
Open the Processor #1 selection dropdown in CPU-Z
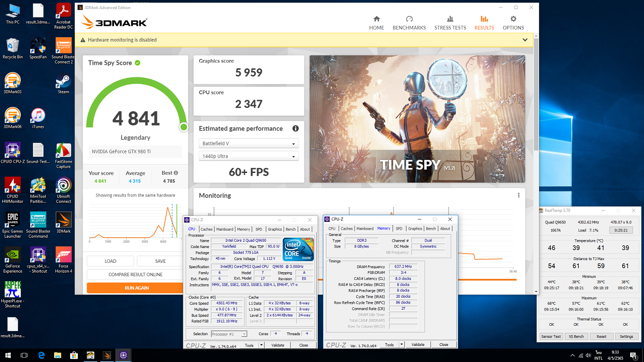pyautogui.click(x=229, y=334)
